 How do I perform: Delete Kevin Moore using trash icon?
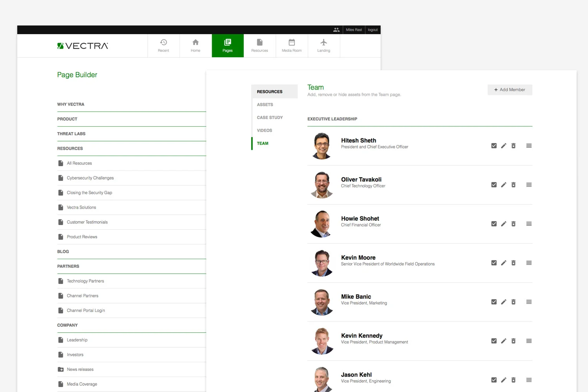(514, 263)
